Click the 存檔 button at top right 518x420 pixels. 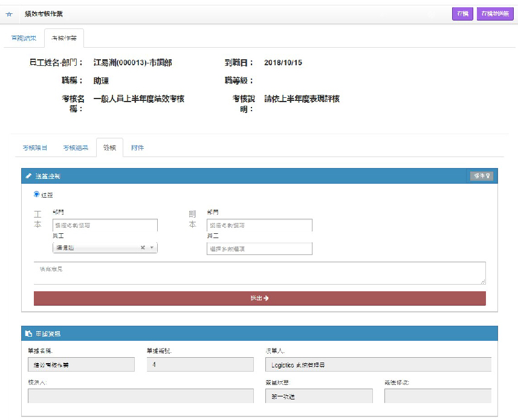point(462,13)
